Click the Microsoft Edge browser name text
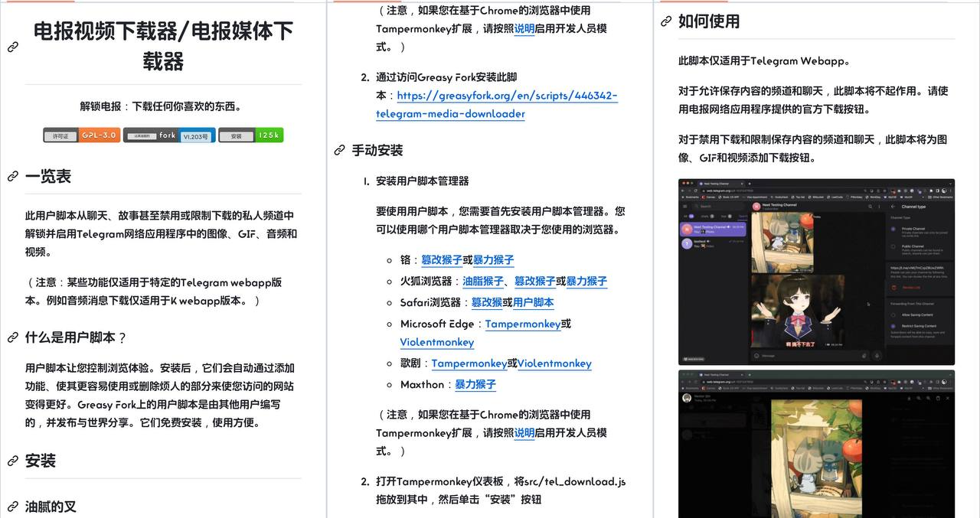Screen dimensions: 980x518 click(x=436, y=324)
